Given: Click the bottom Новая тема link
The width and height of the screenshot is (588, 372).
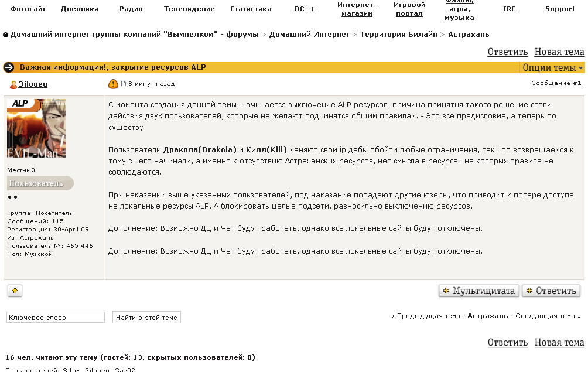Looking at the screenshot, I should point(559,343).
